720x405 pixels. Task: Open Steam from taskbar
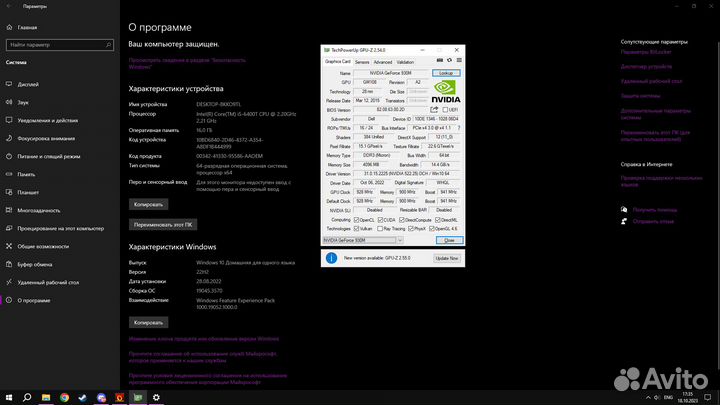[83, 397]
